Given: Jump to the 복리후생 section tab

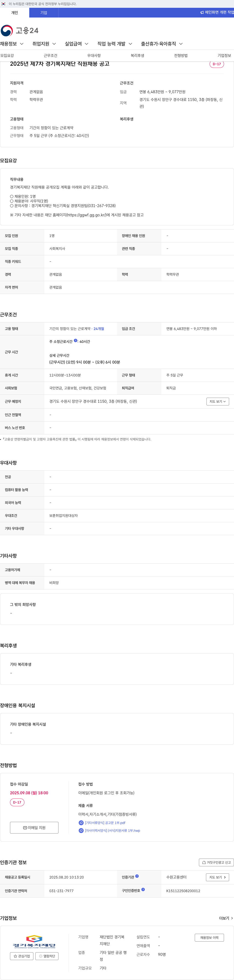Looking at the screenshot, I should [x=137, y=55].
